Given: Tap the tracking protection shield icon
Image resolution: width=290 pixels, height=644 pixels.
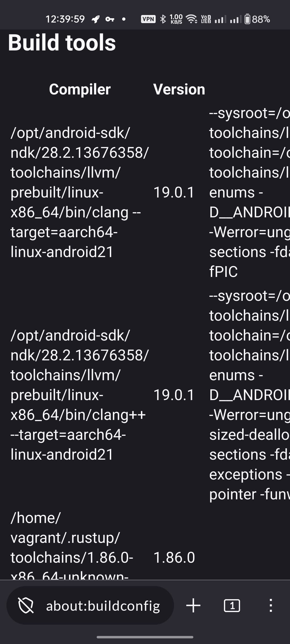Looking at the screenshot, I should [26, 606].
